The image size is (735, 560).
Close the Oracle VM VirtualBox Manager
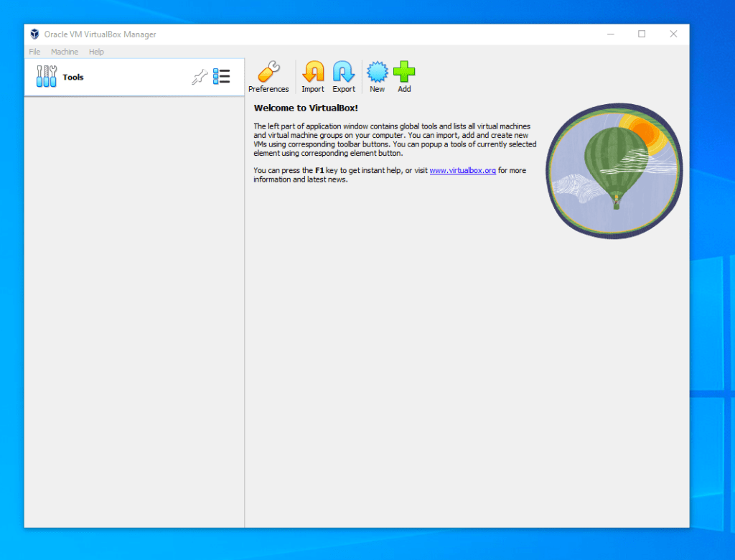click(673, 34)
